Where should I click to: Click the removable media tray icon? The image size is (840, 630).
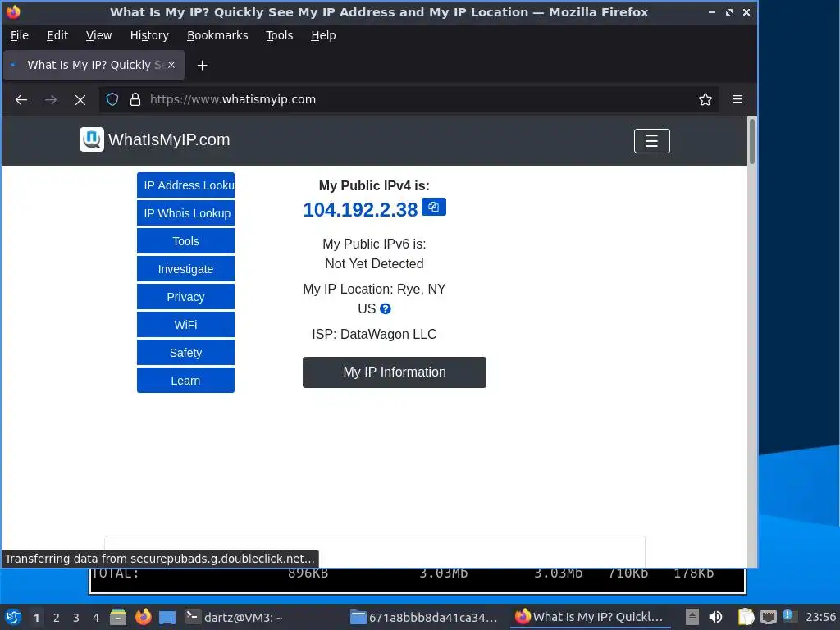[x=692, y=617]
